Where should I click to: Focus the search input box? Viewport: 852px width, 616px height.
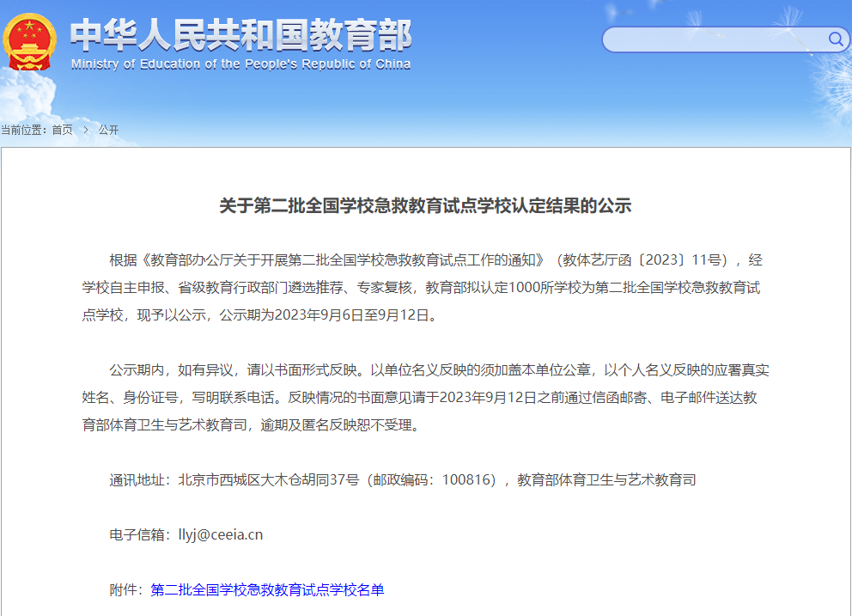[x=713, y=40]
